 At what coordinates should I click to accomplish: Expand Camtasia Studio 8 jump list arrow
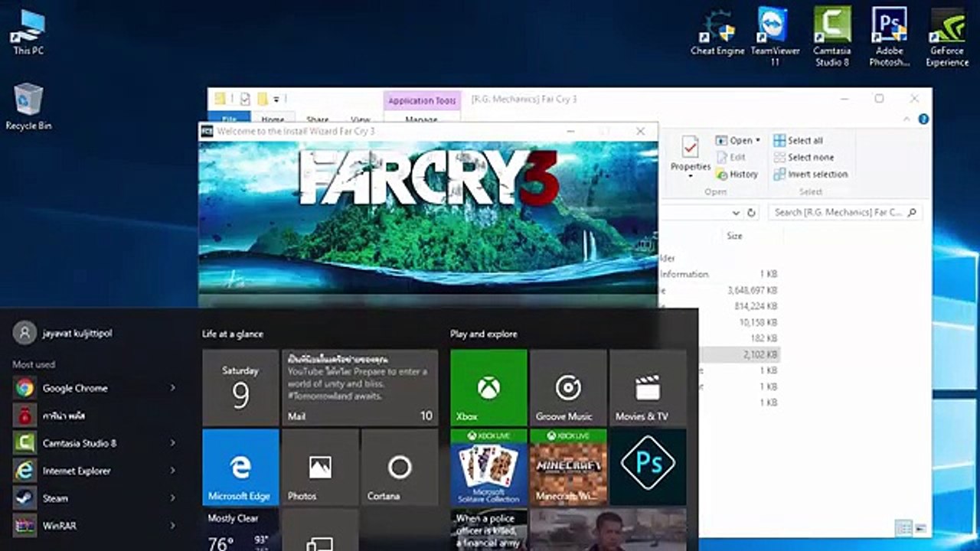coord(173,443)
